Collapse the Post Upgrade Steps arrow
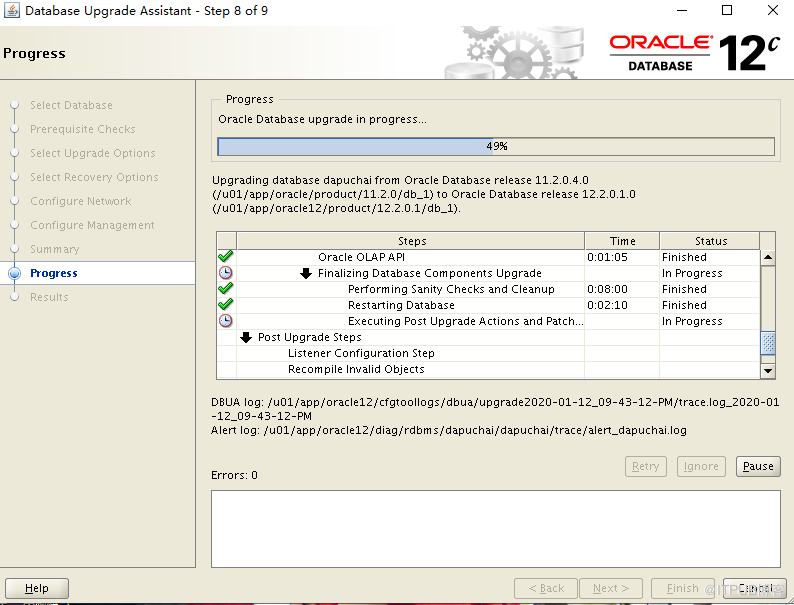The image size is (794, 605). coord(246,337)
